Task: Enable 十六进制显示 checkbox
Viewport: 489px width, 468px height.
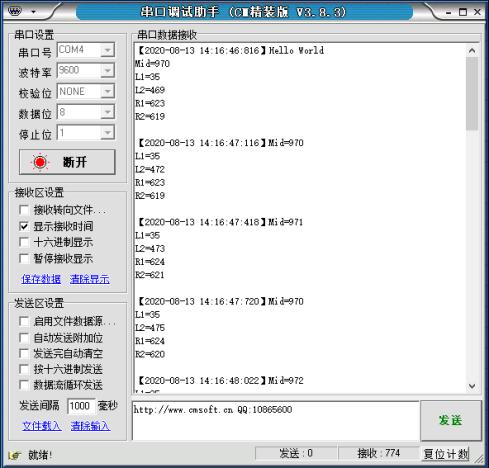Action: tap(24, 242)
